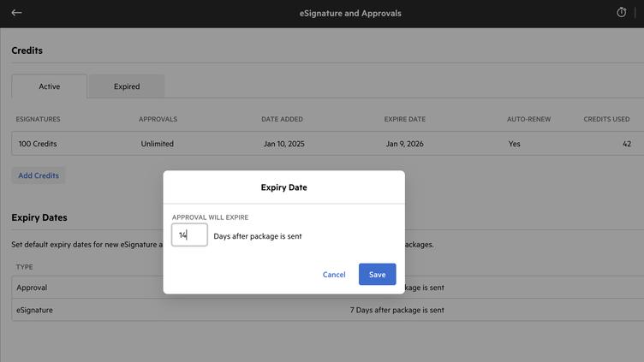Click the Add Credits button
The height and width of the screenshot is (362, 644).
click(39, 175)
